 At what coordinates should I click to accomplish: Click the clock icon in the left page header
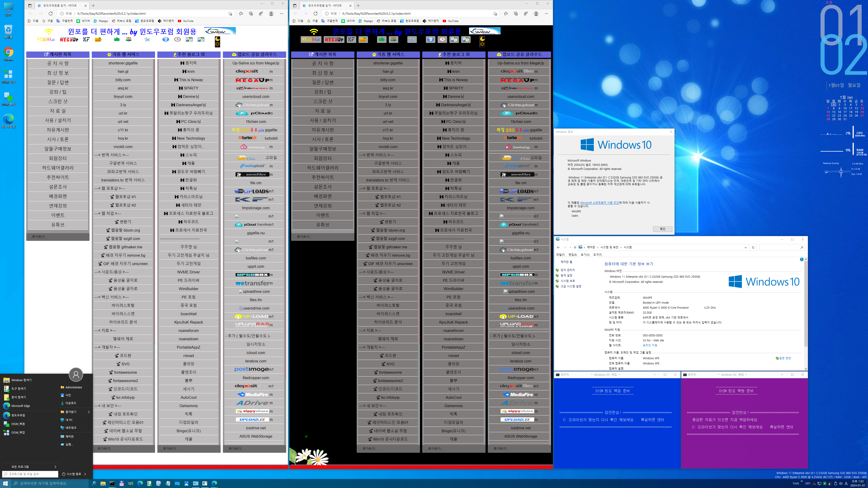pos(177,39)
